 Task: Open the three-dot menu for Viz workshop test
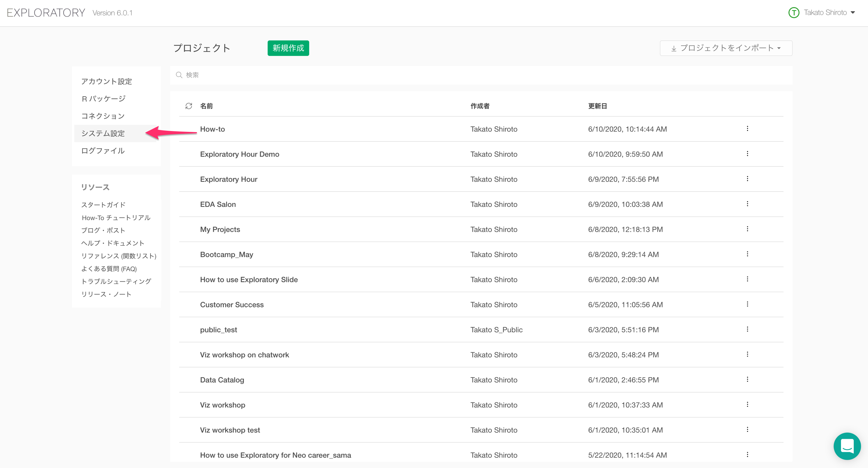(747, 430)
